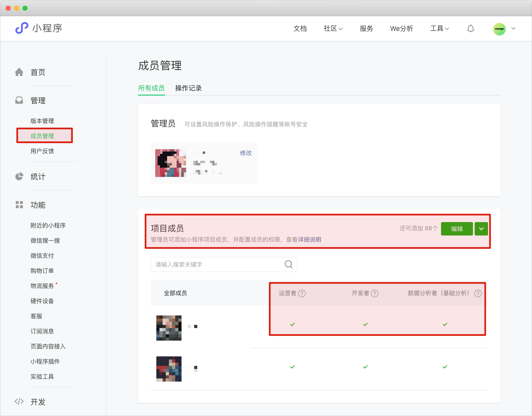Click the second project member avatar

[x=169, y=369]
